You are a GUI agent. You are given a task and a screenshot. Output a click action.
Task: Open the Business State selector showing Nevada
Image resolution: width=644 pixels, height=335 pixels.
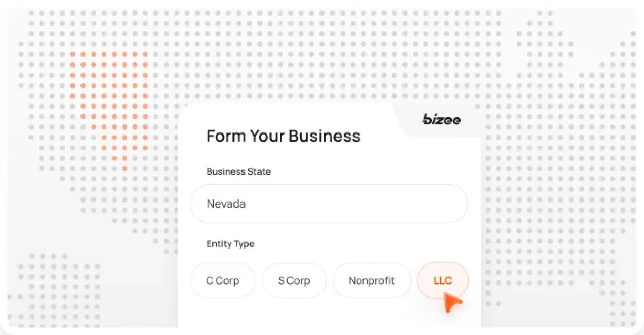329,204
